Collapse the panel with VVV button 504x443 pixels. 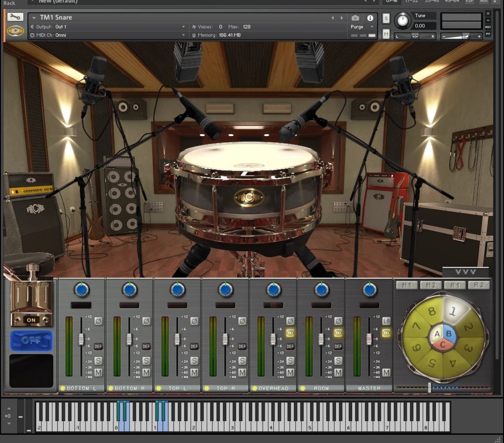pos(465,271)
